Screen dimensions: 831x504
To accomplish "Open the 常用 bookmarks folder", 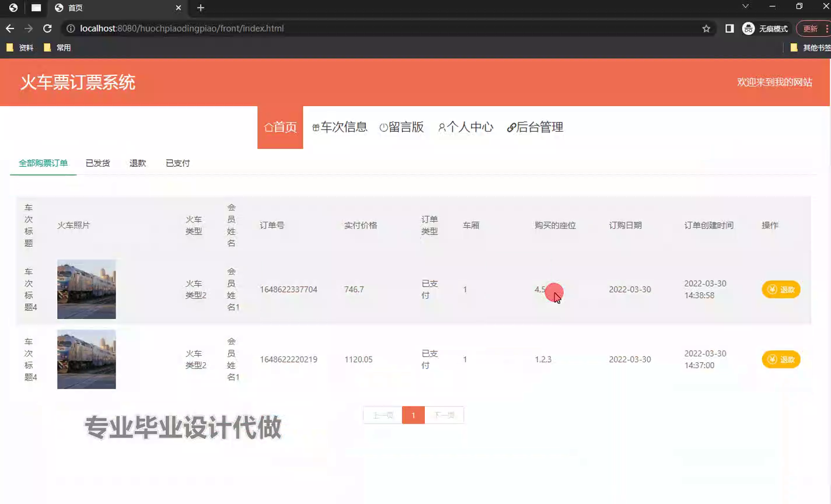I will click(57, 48).
